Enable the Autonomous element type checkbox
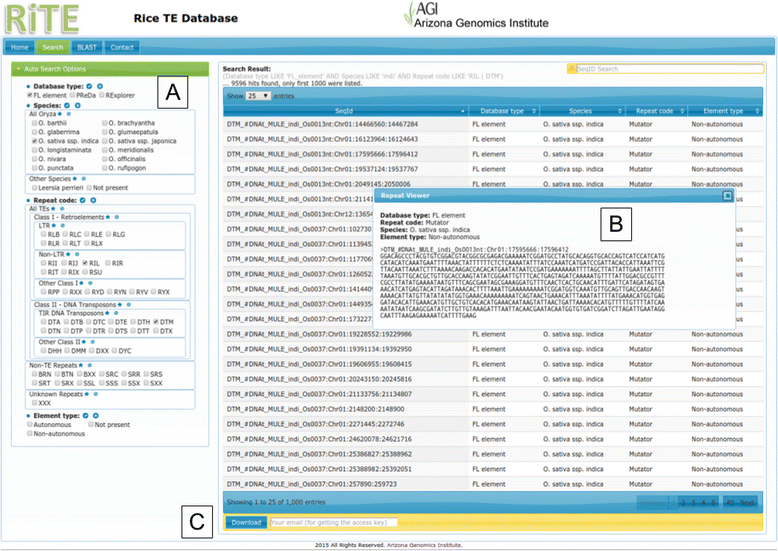The image size is (778, 551). (29, 424)
